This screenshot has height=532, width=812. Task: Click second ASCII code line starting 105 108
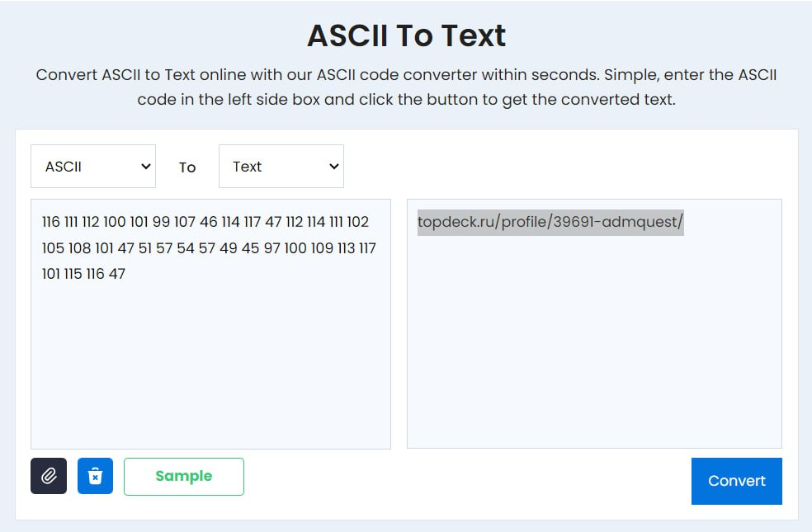tap(208, 248)
